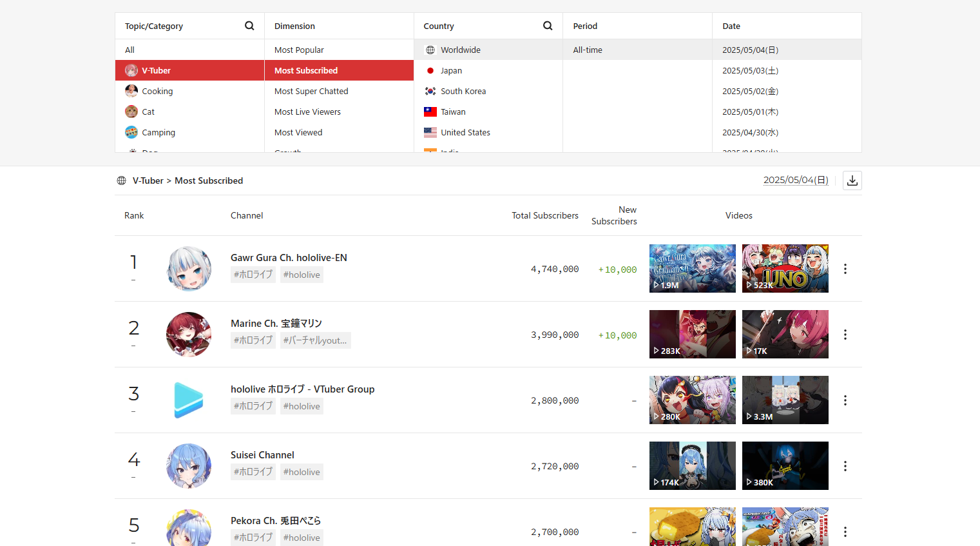Screen dimensions: 980x546
Task: Click #バーチャルyout... tag under Marine Ch.
Action: (316, 340)
